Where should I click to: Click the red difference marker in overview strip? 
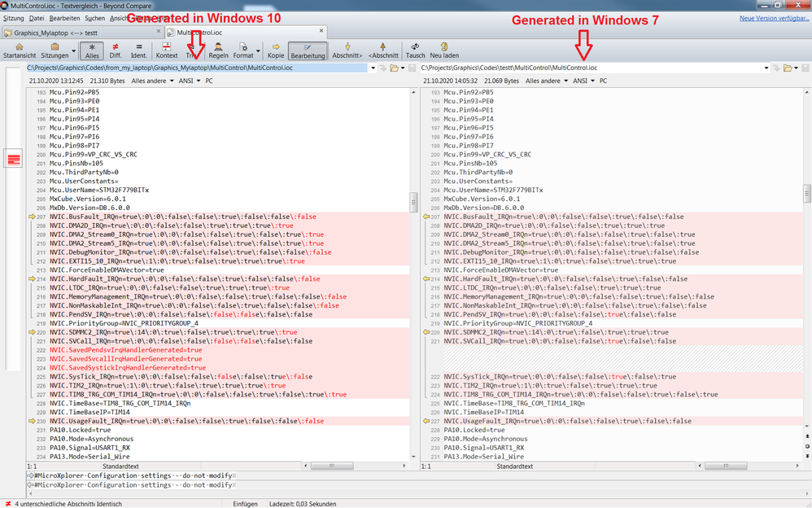tap(14, 159)
